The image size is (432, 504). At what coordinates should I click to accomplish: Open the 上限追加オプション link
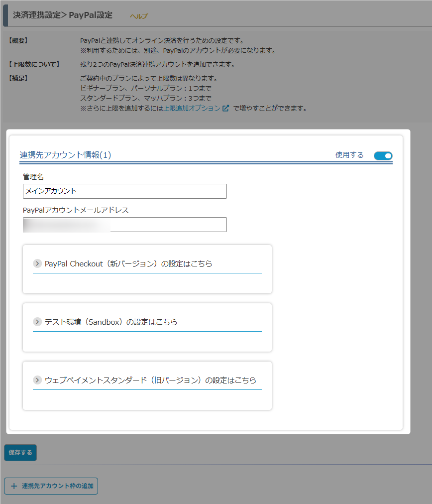click(x=192, y=108)
